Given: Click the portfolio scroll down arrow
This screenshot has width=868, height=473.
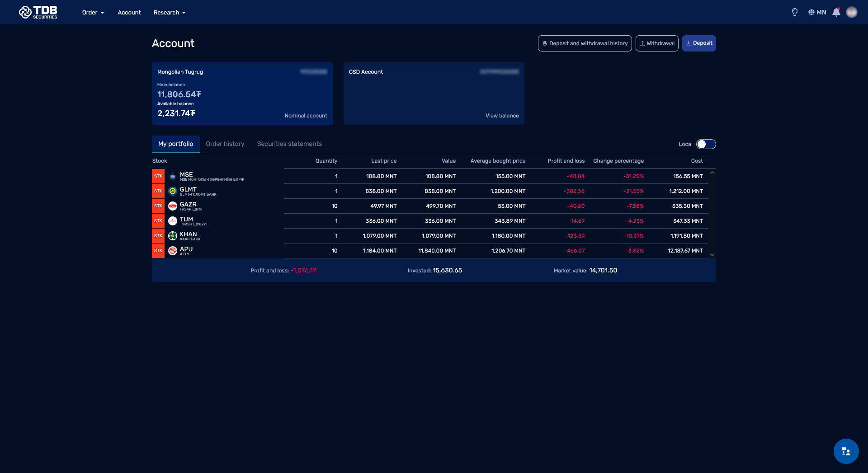Looking at the screenshot, I should (712, 255).
